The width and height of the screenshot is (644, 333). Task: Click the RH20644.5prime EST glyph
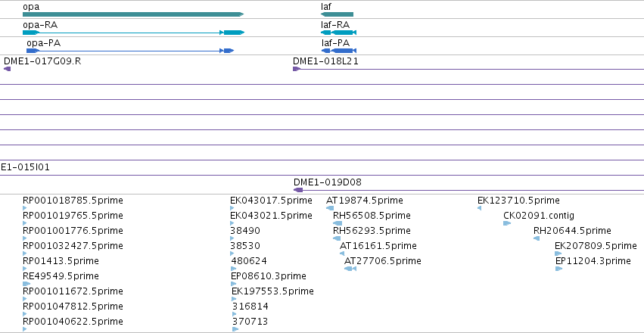[x=537, y=238]
